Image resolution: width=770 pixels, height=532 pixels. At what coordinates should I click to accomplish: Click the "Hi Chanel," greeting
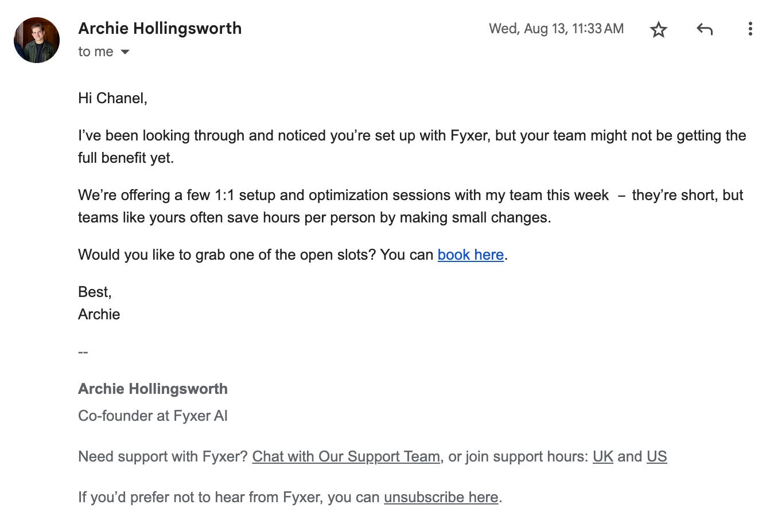113,98
